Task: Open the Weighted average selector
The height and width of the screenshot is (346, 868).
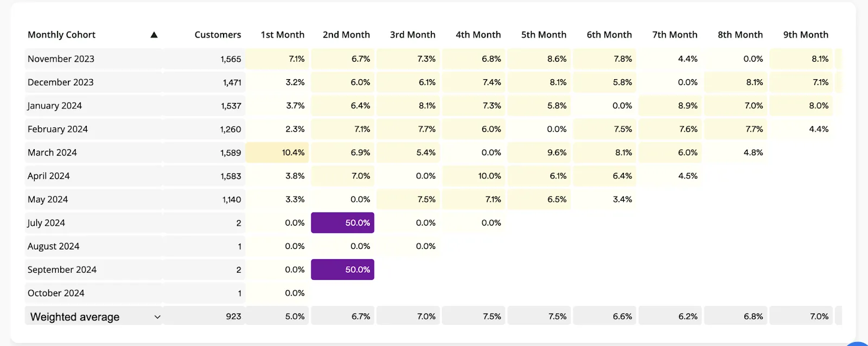Action: pyautogui.click(x=94, y=317)
